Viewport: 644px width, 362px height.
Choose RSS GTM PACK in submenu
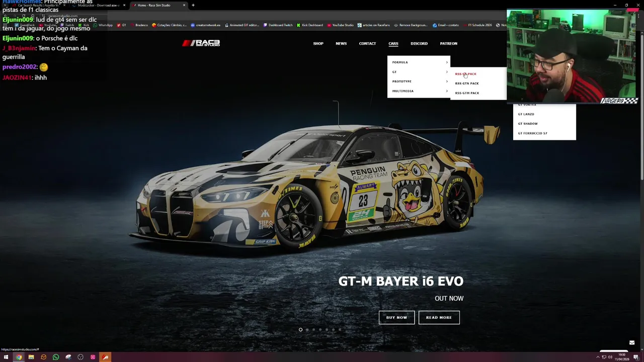point(467,93)
